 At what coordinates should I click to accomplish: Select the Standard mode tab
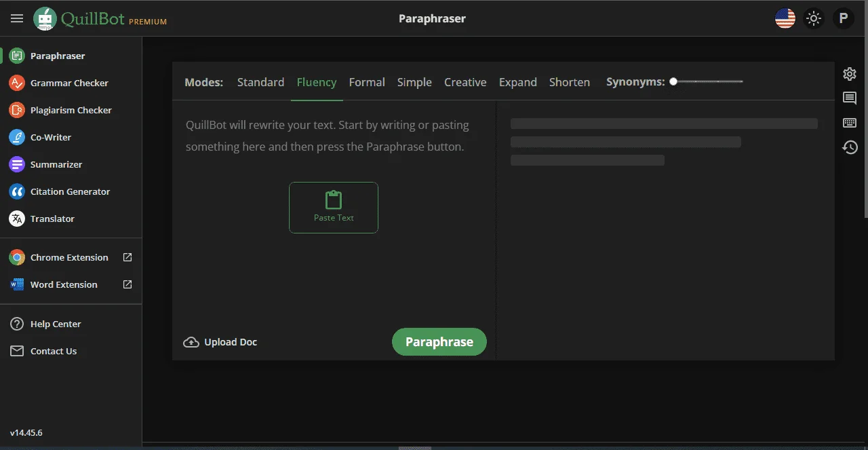click(260, 82)
